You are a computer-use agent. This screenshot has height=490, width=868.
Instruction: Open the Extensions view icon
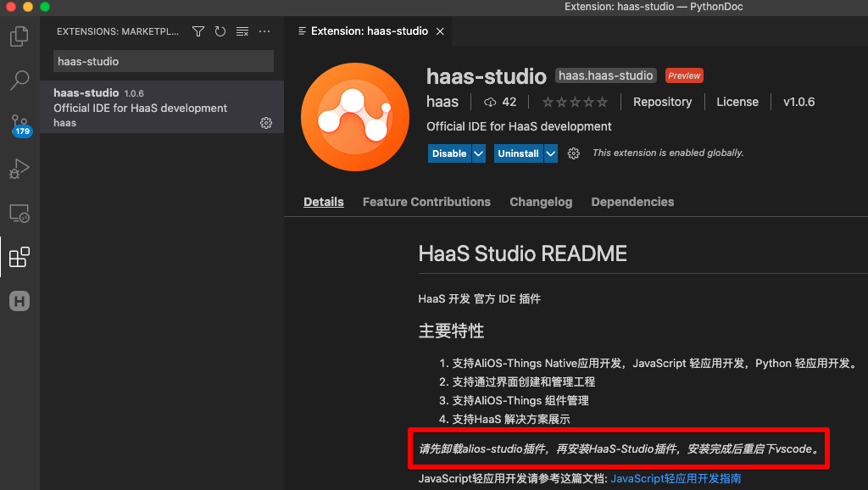click(19, 257)
